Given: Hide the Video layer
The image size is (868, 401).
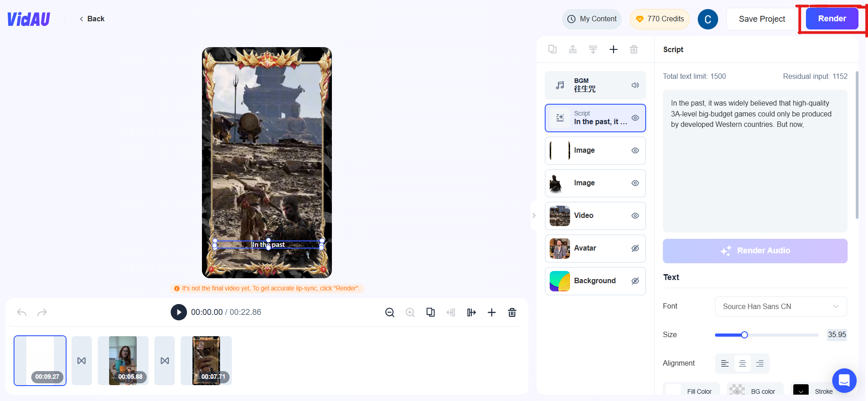Looking at the screenshot, I should pyautogui.click(x=635, y=216).
